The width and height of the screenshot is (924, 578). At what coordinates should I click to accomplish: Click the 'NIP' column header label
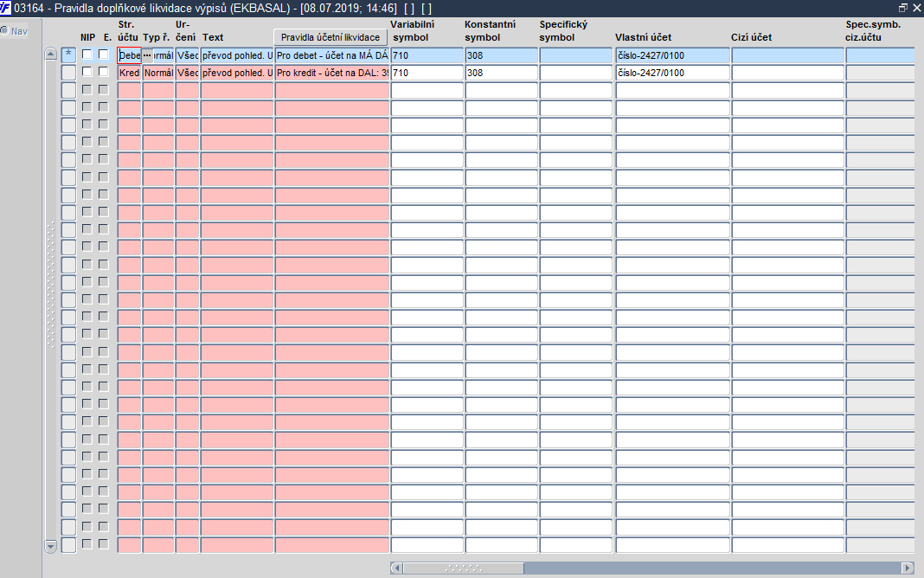(87, 37)
